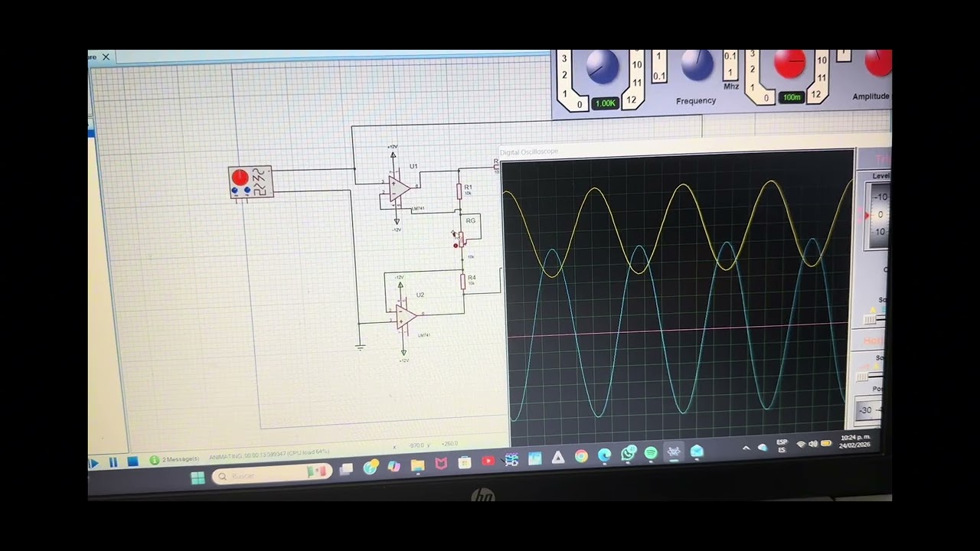
Task: Select the U2 op-amp symbol
Action: click(406, 315)
